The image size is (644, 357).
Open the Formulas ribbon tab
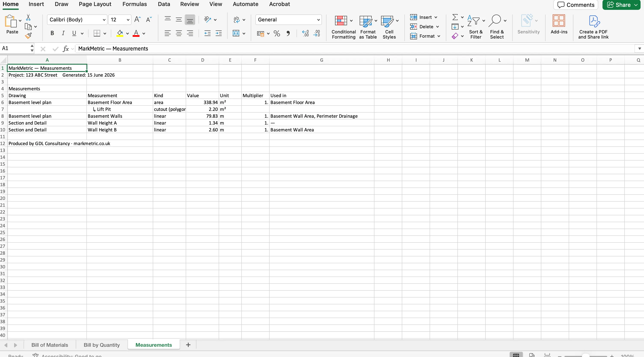pos(135,4)
